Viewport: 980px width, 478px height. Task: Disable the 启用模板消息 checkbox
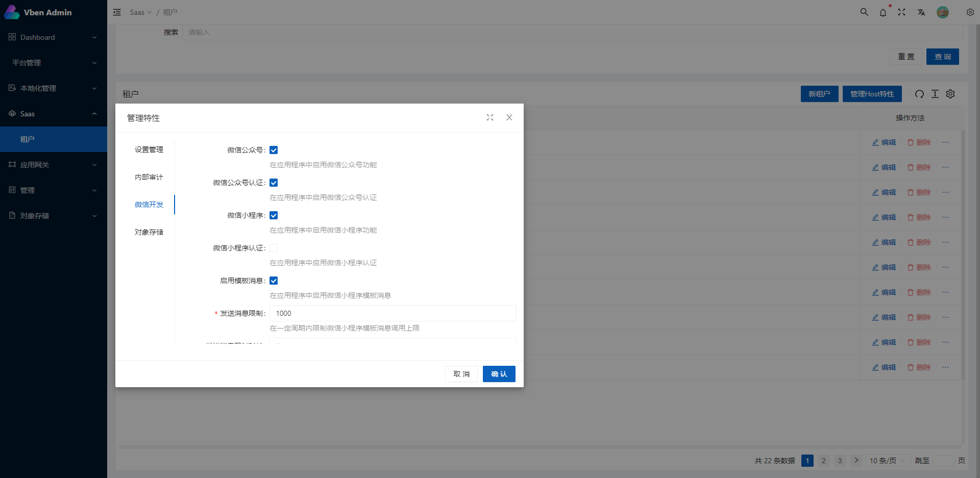coord(274,281)
